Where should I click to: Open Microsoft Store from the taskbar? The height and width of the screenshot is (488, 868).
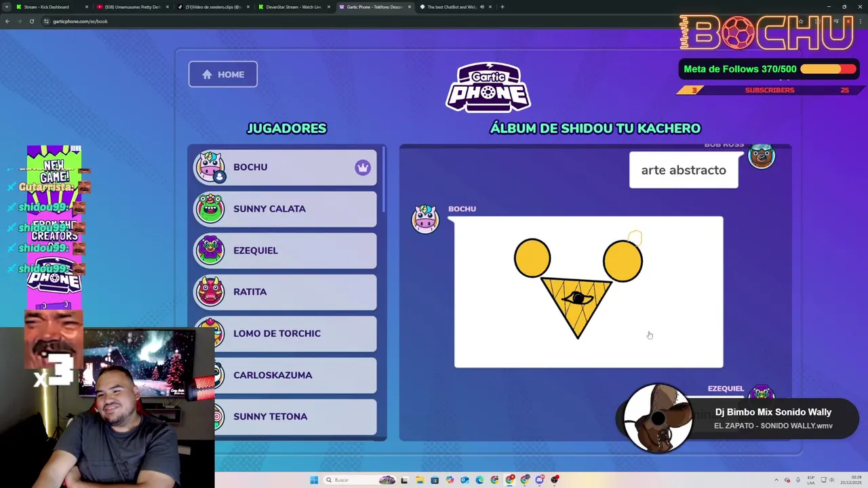435,480
